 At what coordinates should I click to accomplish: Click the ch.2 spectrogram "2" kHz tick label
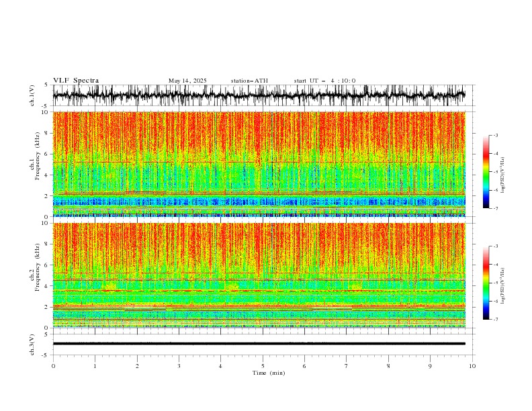pyautogui.click(x=47, y=307)
